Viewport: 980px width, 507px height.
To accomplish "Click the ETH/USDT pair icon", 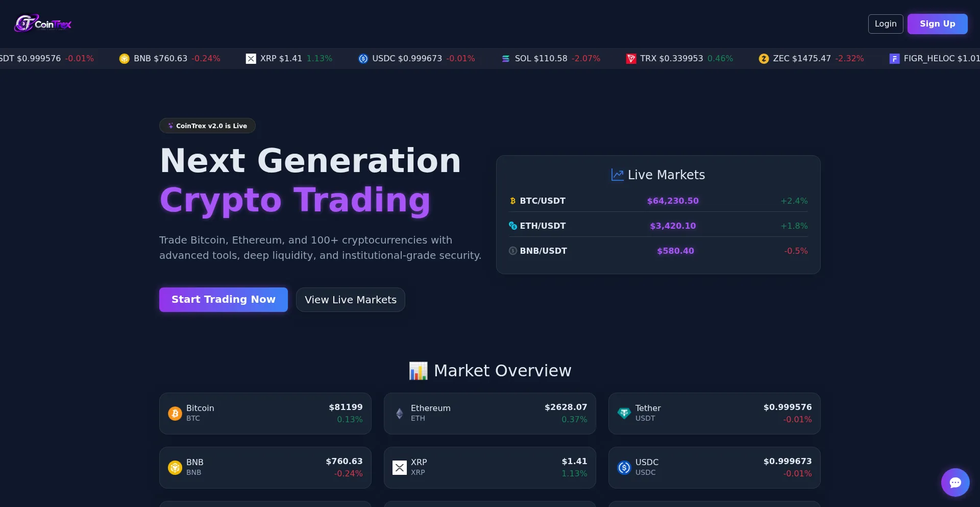I will 513,226.
